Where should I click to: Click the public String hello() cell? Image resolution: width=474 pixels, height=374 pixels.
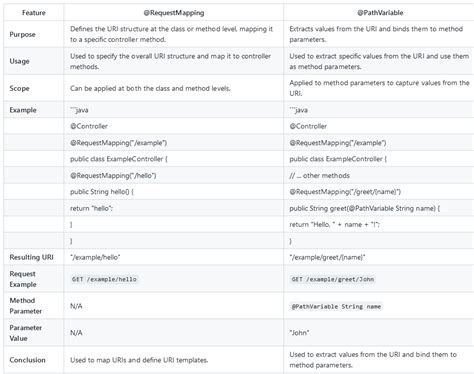pos(102,192)
